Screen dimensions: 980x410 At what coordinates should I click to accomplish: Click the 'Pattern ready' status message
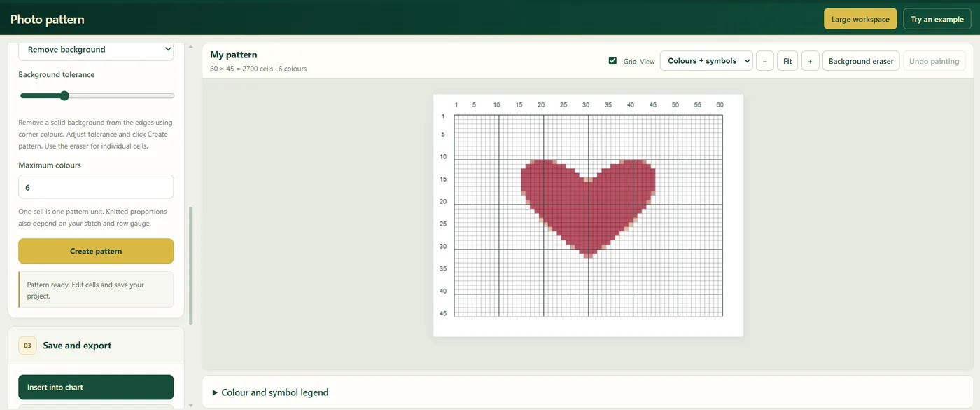coord(96,290)
